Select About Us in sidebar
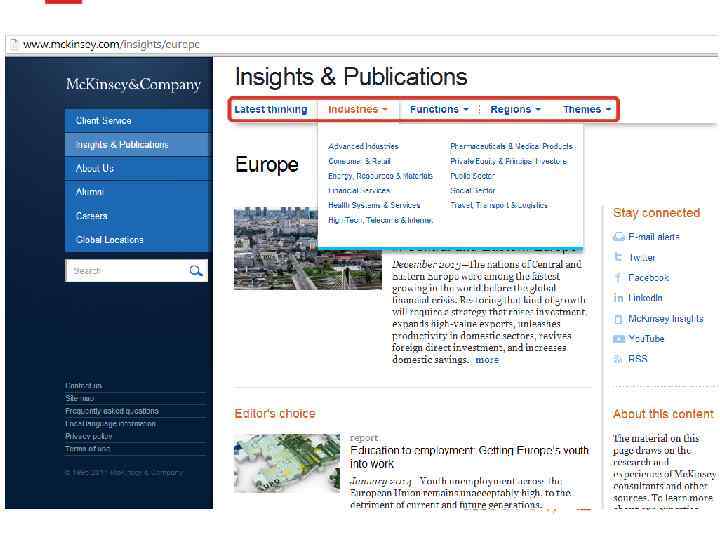Viewport: 720px width, 540px height. click(x=136, y=169)
